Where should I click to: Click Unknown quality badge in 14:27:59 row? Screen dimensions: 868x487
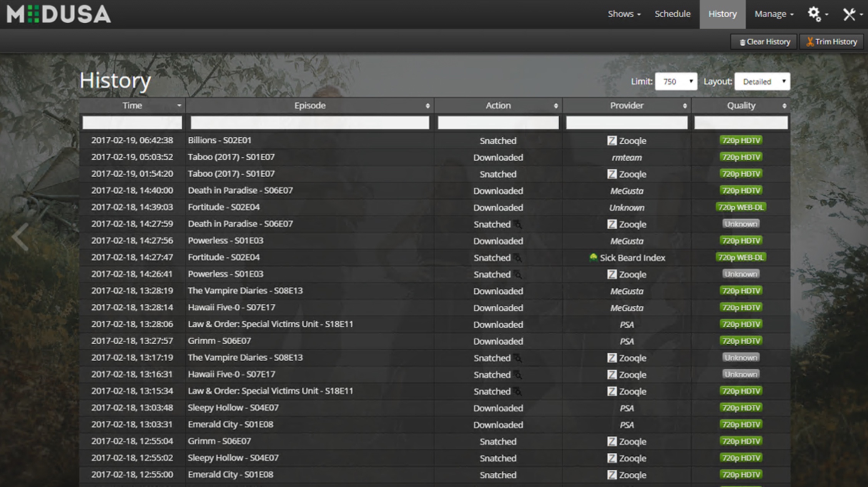pyautogui.click(x=741, y=224)
